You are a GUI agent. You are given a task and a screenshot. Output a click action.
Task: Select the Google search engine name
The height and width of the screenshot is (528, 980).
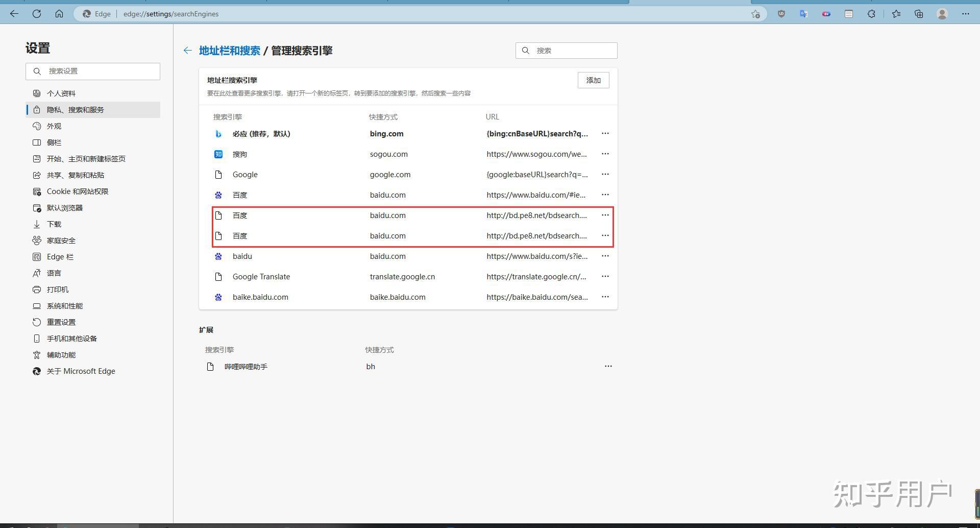(x=245, y=175)
